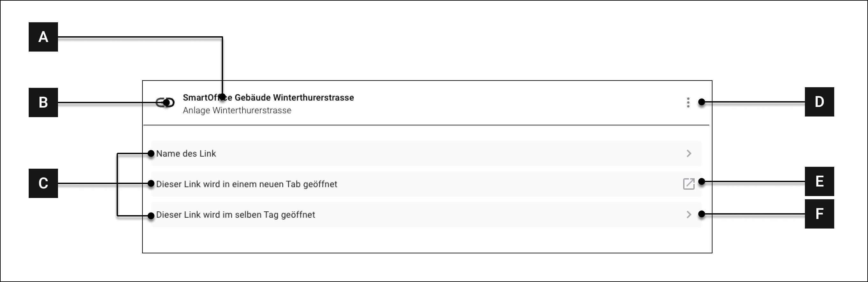This screenshot has height=282, width=868.
Task: Click the callout dot beside the three-dot menu
Action: pyautogui.click(x=702, y=102)
